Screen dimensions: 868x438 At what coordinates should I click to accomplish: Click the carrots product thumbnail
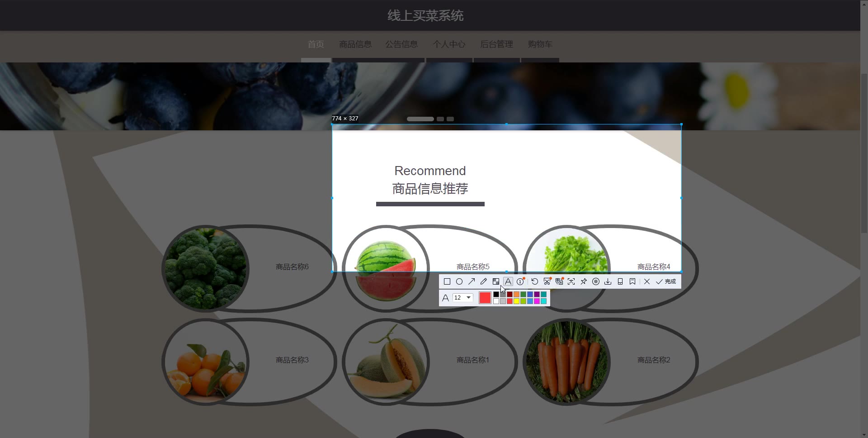click(x=566, y=362)
